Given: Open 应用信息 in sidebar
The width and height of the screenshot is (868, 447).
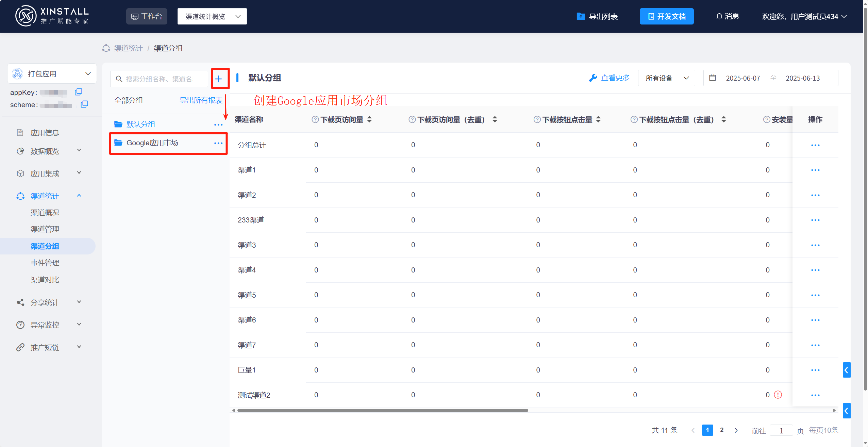Looking at the screenshot, I should (45, 133).
